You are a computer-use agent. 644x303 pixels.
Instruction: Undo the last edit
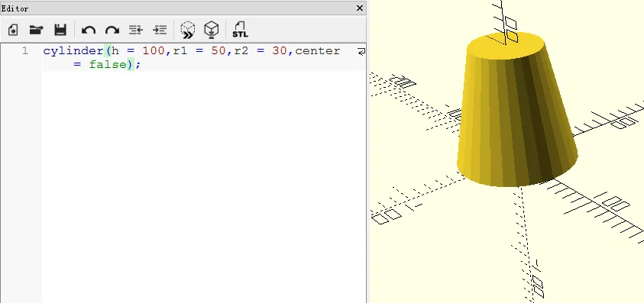(x=89, y=30)
